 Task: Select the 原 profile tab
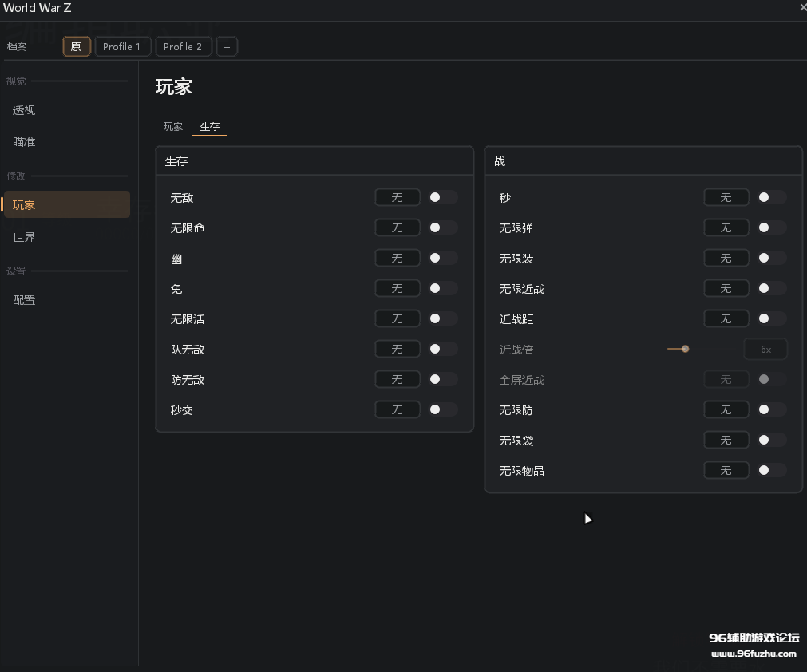76,47
